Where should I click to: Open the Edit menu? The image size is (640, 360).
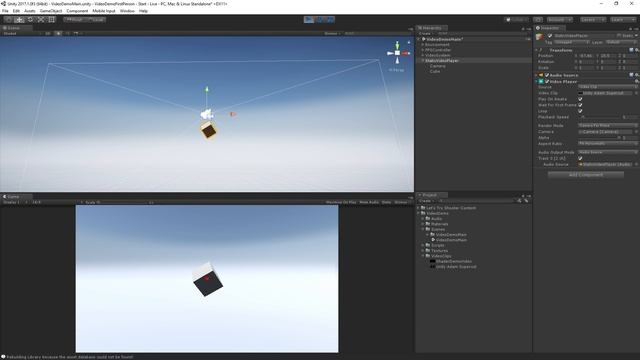click(x=16, y=11)
